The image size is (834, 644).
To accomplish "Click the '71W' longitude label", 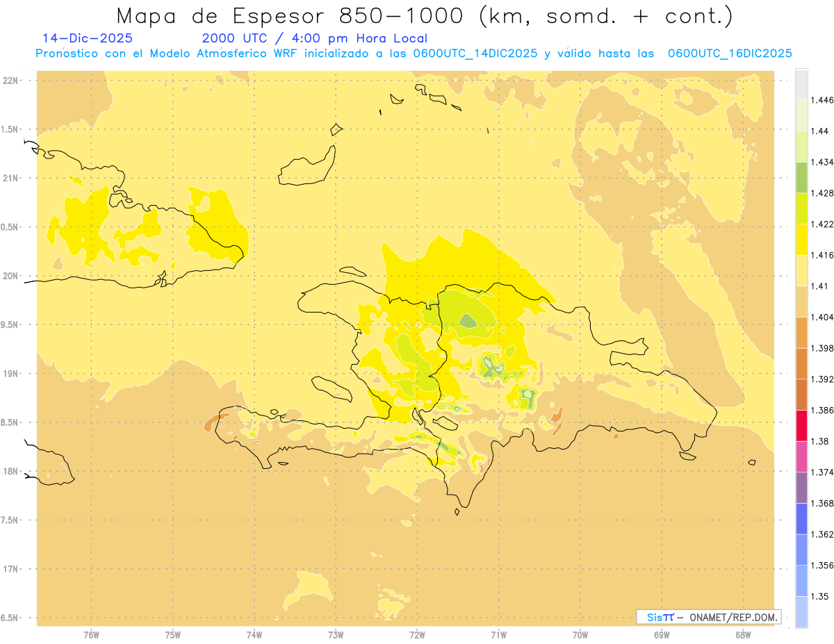I will tap(498, 635).
